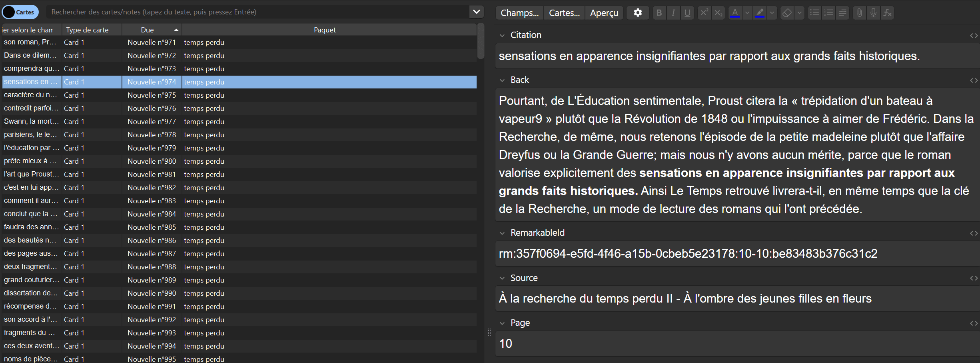Select the row Nouvelle n°984
980x363 pixels.
point(239,214)
